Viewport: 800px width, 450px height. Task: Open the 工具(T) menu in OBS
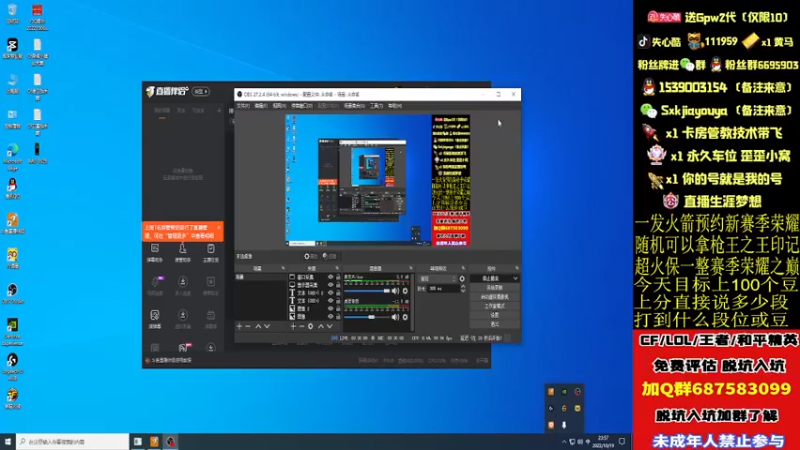tap(377, 106)
